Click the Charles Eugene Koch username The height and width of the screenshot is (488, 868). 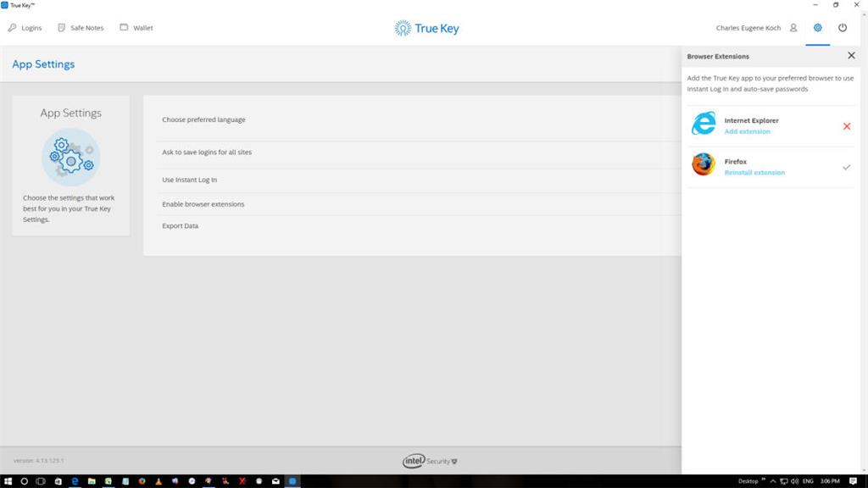coord(748,28)
